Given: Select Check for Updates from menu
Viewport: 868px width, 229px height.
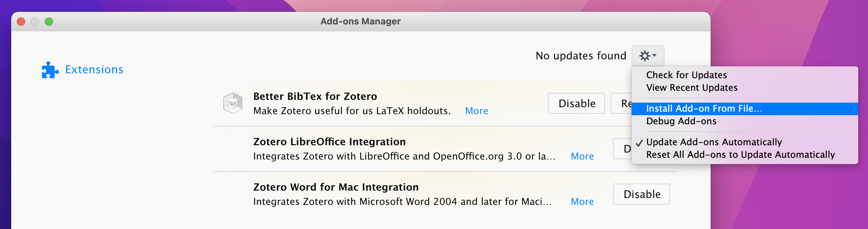Looking at the screenshot, I should pyautogui.click(x=686, y=75).
